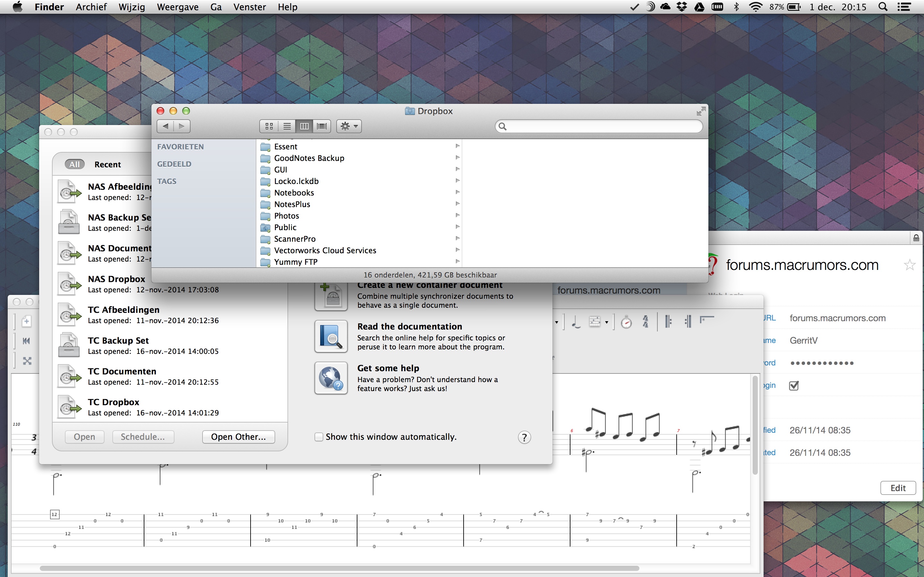Open the Weergave menu
The image size is (924, 577).
click(177, 7)
